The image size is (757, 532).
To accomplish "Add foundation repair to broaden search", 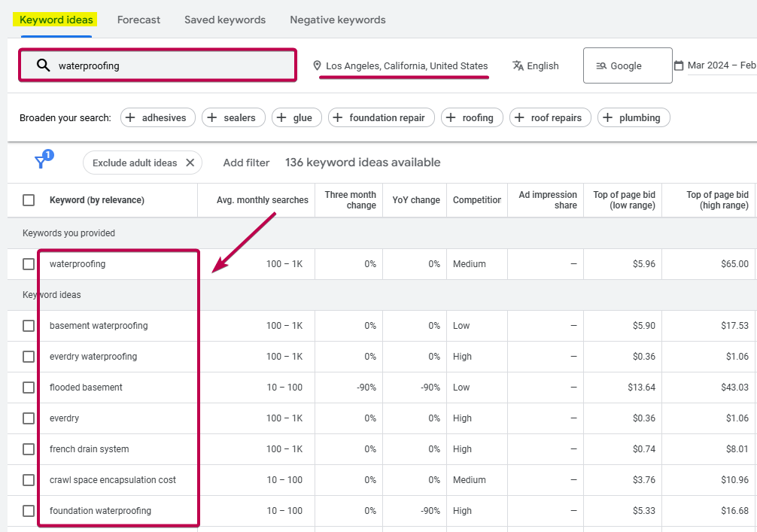I will [x=382, y=117].
